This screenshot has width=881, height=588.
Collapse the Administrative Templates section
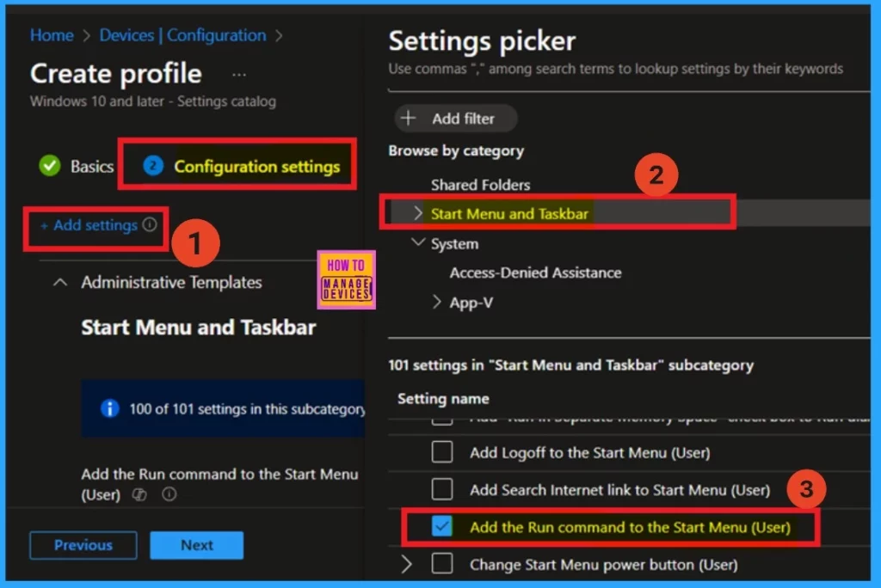point(60,283)
